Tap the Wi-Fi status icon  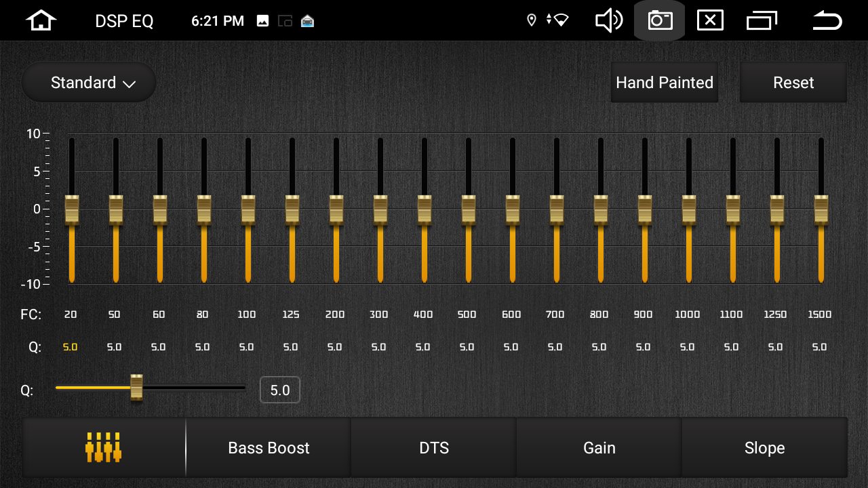click(560, 20)
